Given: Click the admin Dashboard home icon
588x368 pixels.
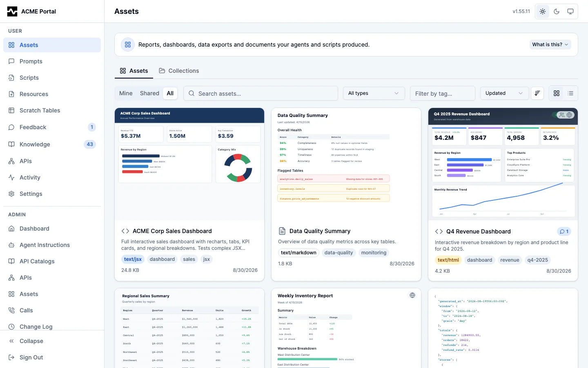Looking at the screenshot, I should click(11, 229).
